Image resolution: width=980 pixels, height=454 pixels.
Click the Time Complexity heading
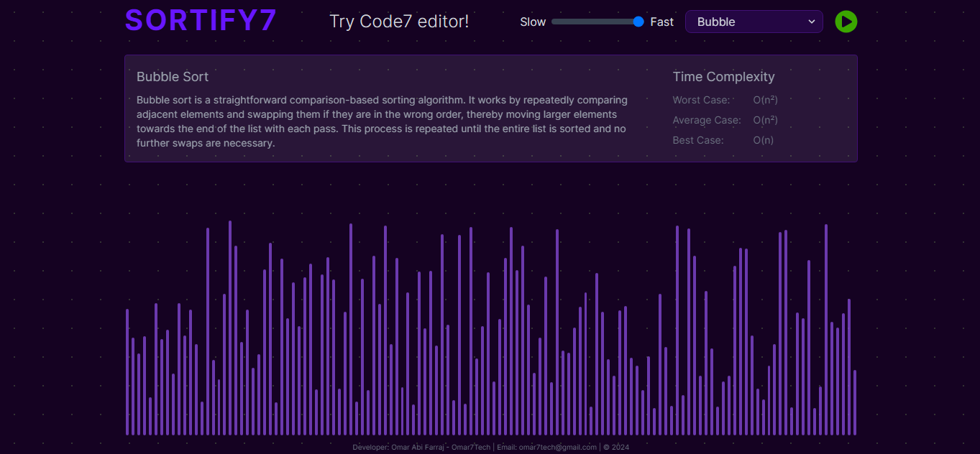[723, 77]
